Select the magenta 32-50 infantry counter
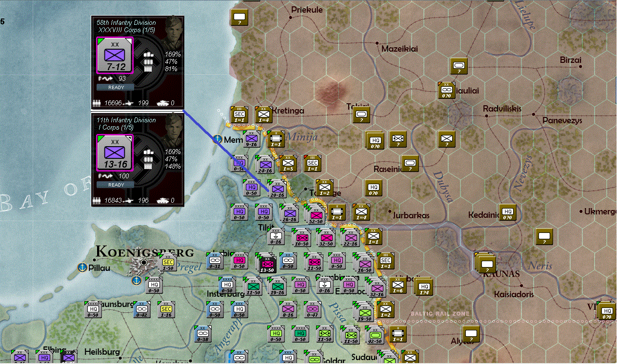 point(326,237)
